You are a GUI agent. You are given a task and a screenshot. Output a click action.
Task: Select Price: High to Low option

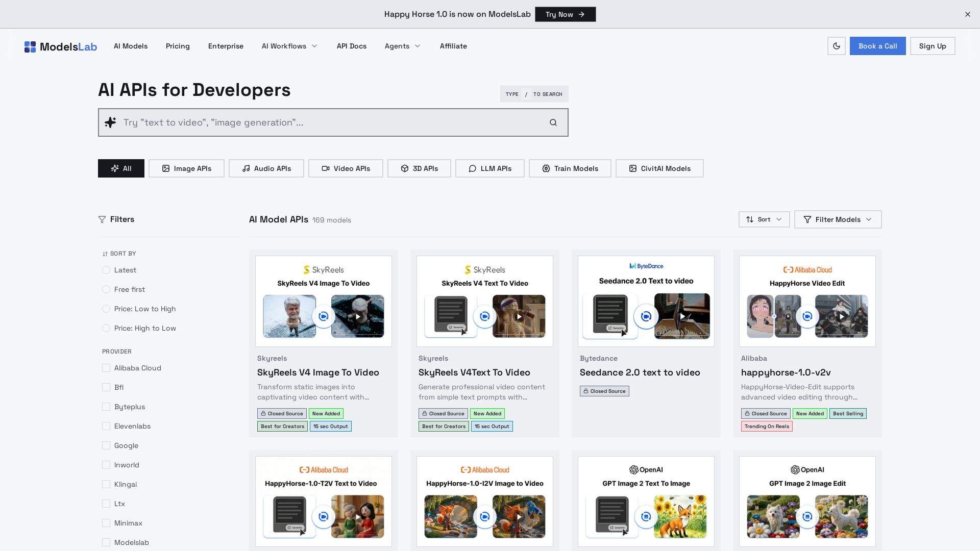coord(106,328)
